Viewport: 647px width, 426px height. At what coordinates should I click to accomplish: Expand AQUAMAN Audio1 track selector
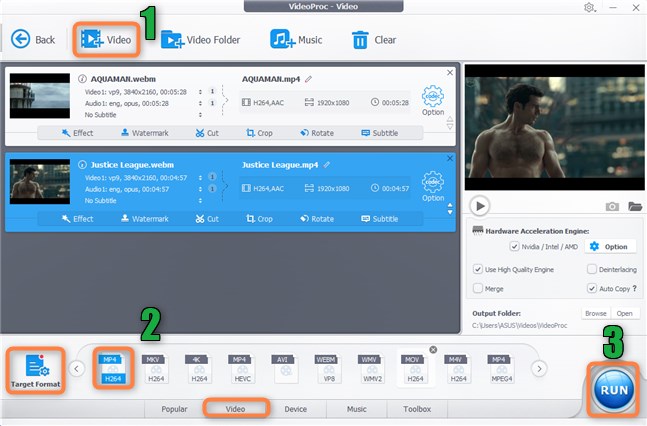click(x=200, y=103)
